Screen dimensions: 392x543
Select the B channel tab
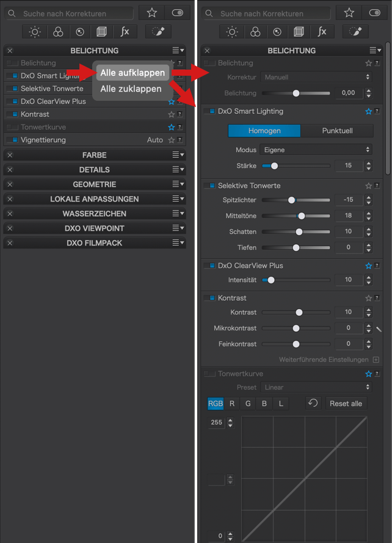[x=264, y=404]
